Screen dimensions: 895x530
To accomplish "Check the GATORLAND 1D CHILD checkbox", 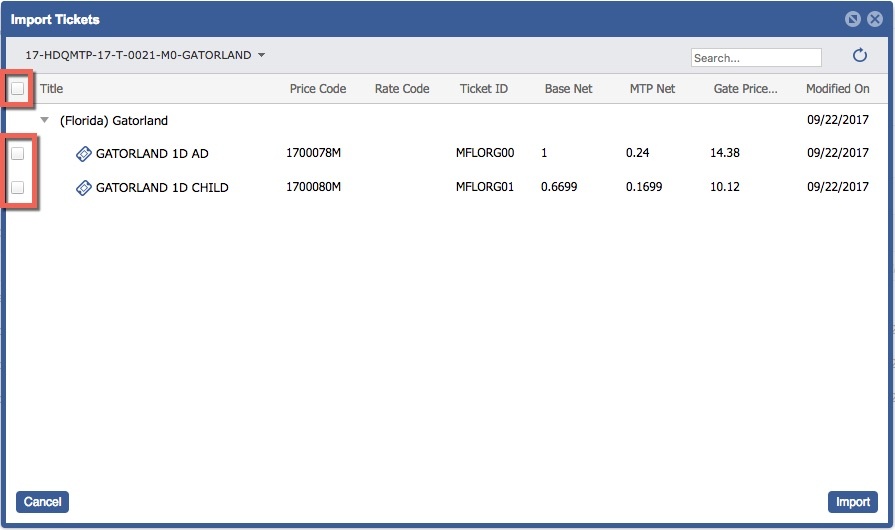I will click(18, 187).
